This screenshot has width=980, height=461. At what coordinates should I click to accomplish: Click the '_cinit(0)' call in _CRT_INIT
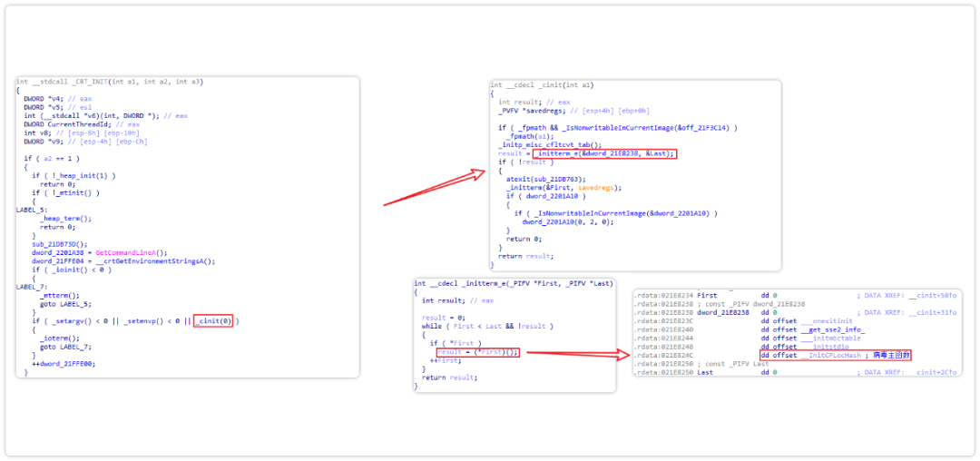212,321
